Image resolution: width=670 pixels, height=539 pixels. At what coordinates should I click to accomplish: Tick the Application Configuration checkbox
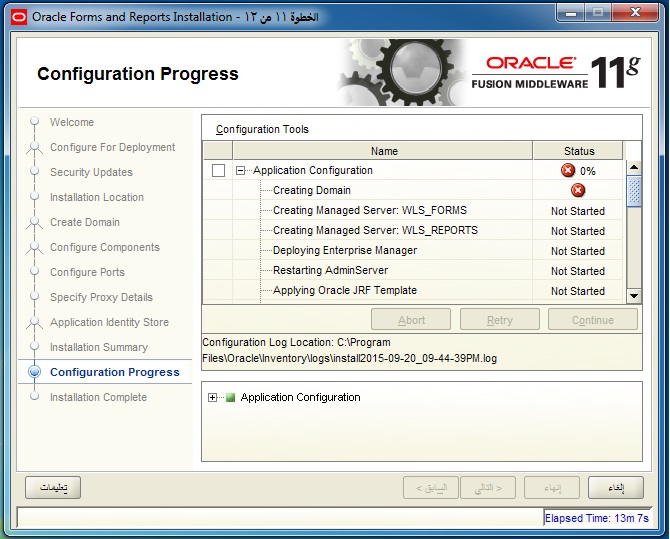[x=218, y=171]
